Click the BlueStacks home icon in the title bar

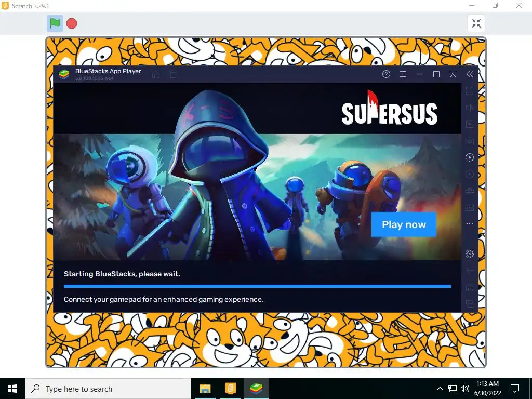coord(156,74)
